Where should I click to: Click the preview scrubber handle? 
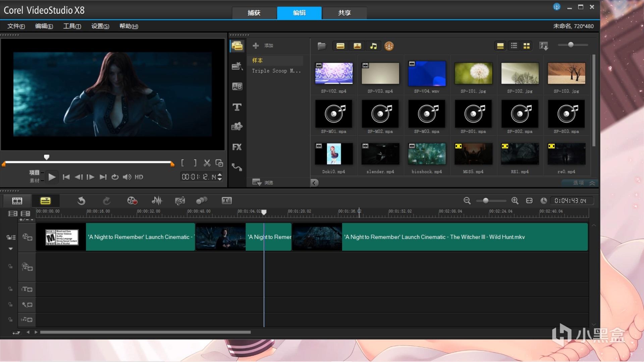pos(47,157)
